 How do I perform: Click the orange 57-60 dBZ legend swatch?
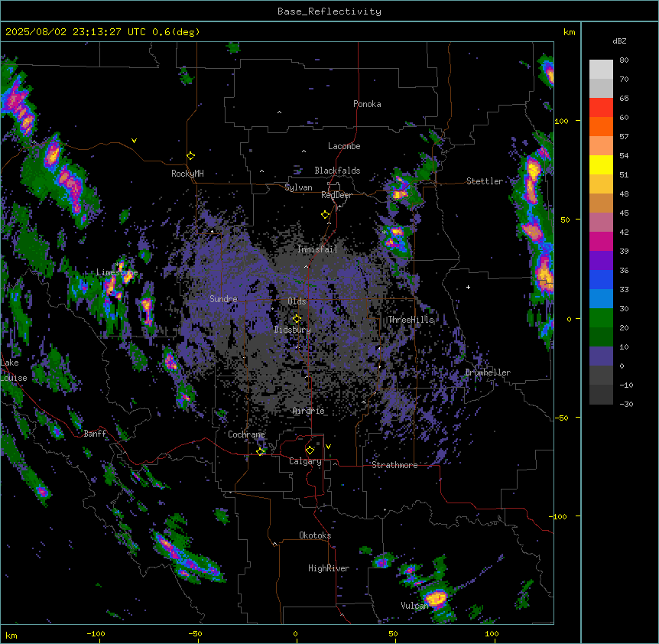[x=601, y=126]
